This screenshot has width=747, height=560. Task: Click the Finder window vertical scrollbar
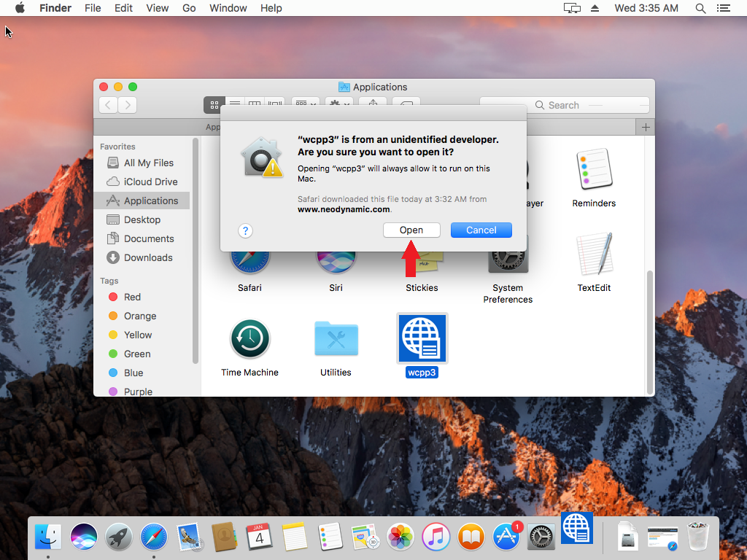pos(650,332)
